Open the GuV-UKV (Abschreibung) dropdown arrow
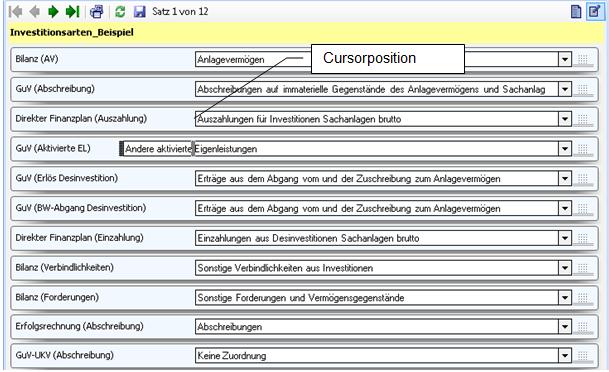Viewport: 609px width, 372px height. coord(565,356)
